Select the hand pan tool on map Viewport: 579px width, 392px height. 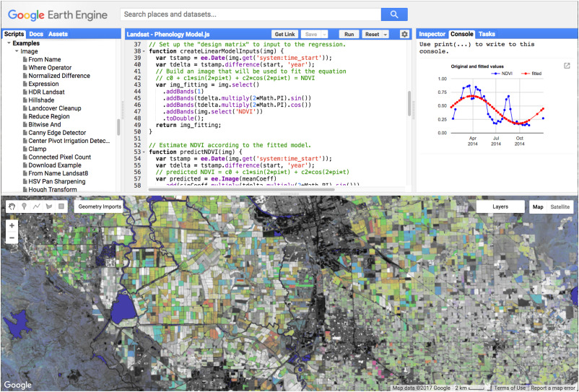click(x=12, y=206)
